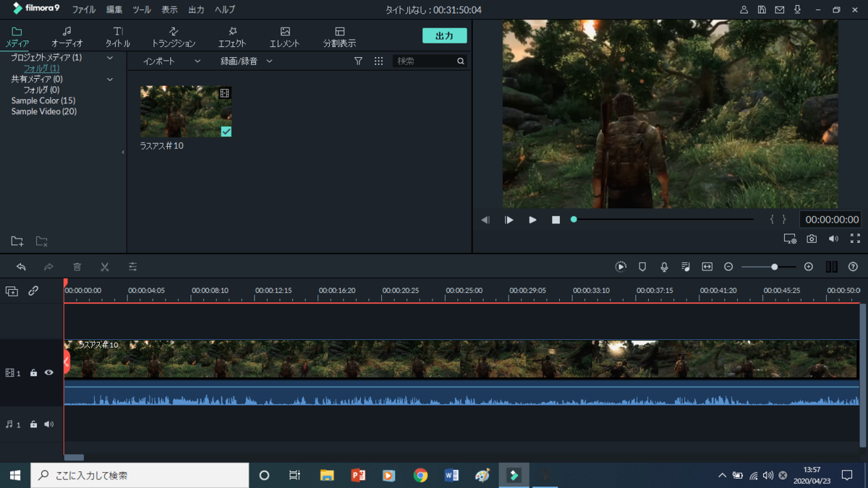868x488 pixels.
Task: Switch to the 分割表示 tab
Action: click(x=339, y=37)
